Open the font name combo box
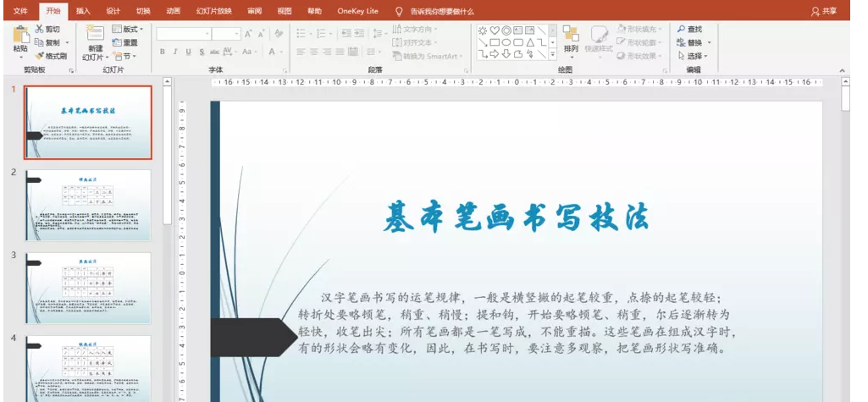 click(184, 34)
